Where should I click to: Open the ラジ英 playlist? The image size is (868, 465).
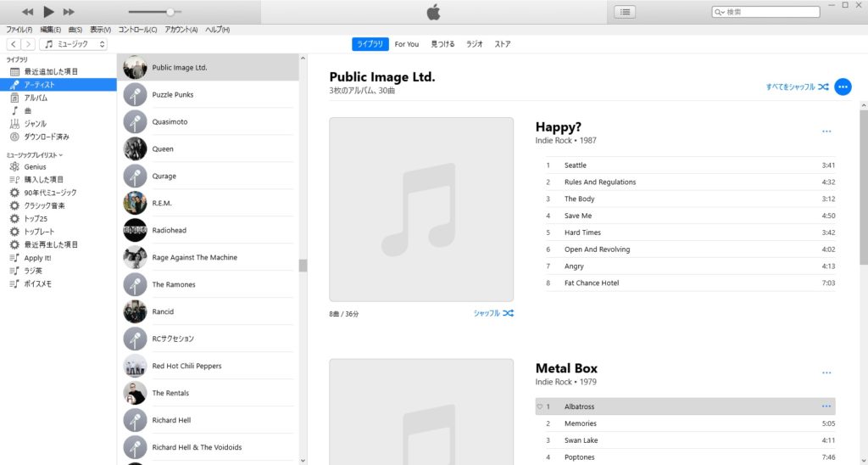coord(58,271)
